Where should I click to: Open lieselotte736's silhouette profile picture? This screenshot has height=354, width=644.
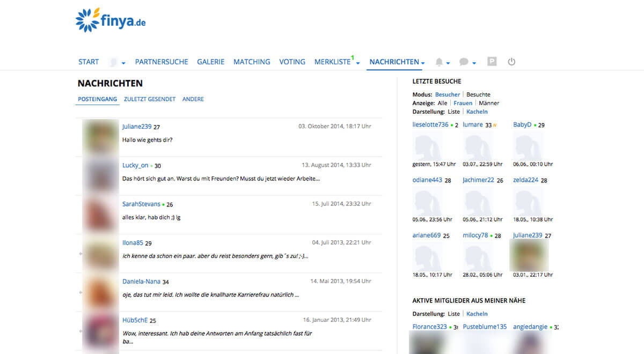tap(427, 145)
